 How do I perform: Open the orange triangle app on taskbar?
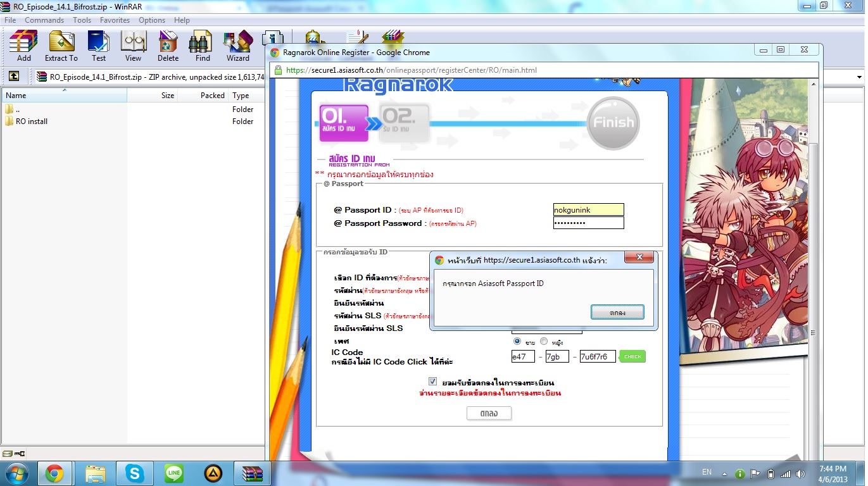[213, 473]
